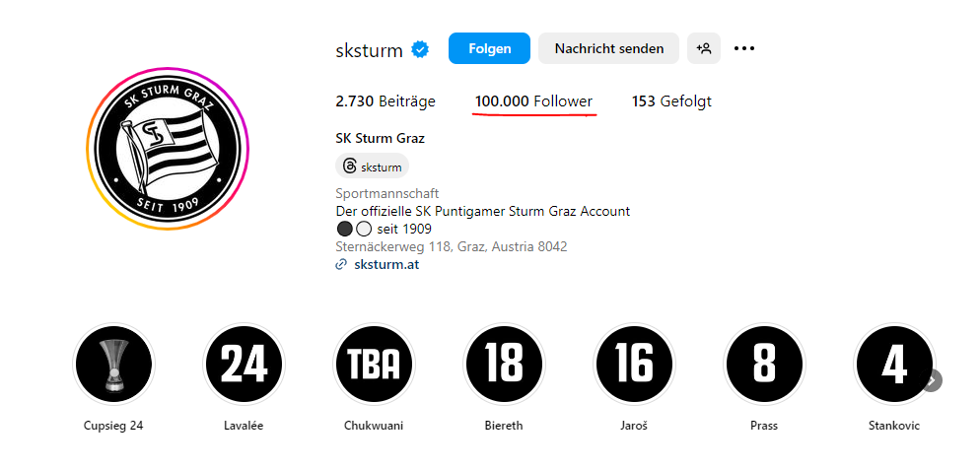Open the Prass highlight number 8
The width and height of the screenshot is (980, 469).
coord(764,365)
